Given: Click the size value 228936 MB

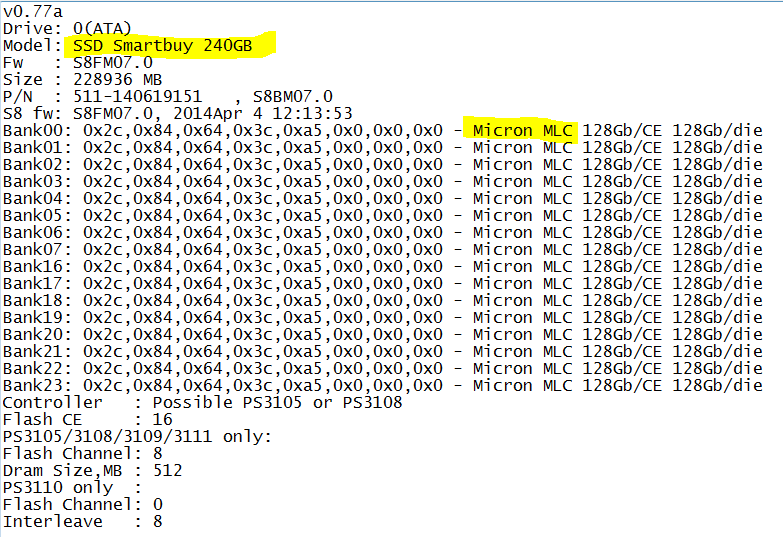Looking at the screenshot, I should pos(118,79).
